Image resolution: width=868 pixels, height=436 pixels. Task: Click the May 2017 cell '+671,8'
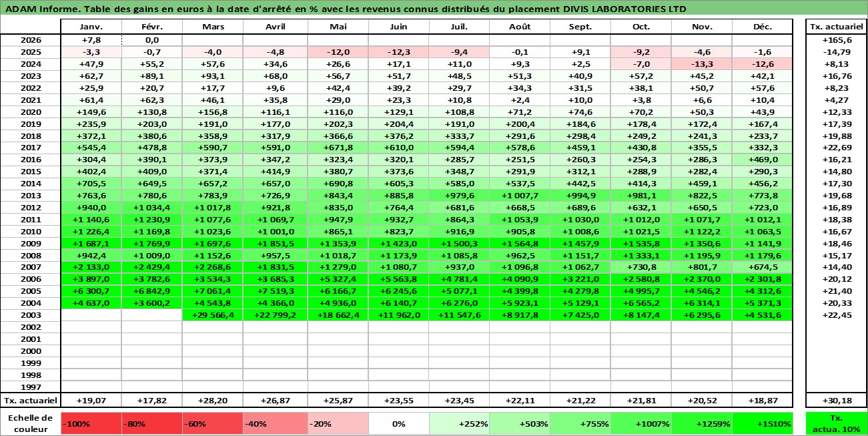point(338,148)
